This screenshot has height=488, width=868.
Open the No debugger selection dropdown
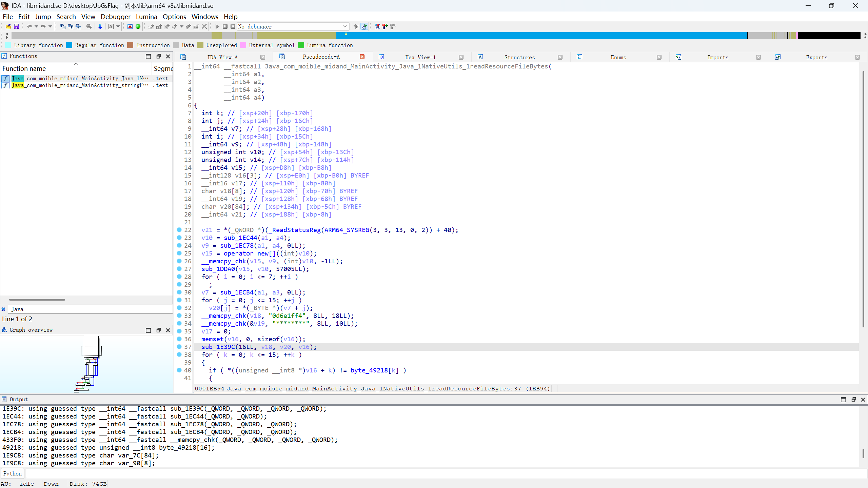(293, 26)
